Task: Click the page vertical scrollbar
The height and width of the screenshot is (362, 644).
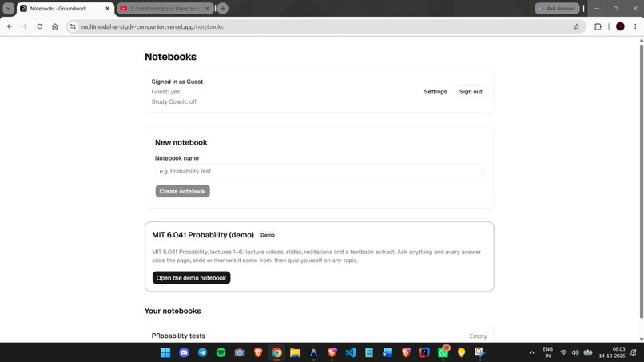Action: 641,181
